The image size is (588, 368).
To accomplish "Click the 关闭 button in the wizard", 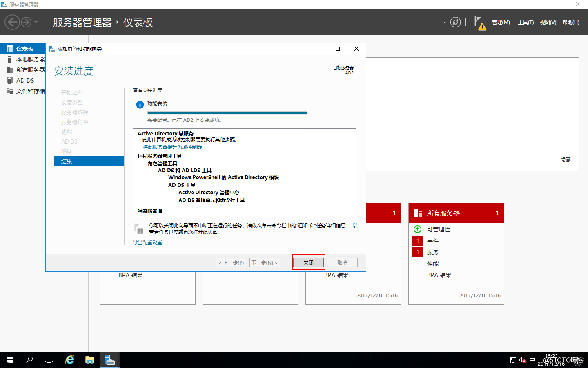I will tap(309, 263).
